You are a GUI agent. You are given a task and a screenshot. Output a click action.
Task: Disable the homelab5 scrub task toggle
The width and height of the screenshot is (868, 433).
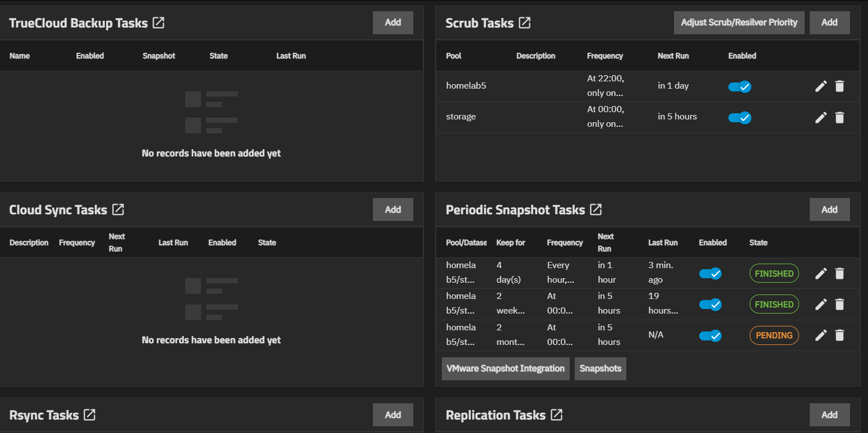coord(740,86)
